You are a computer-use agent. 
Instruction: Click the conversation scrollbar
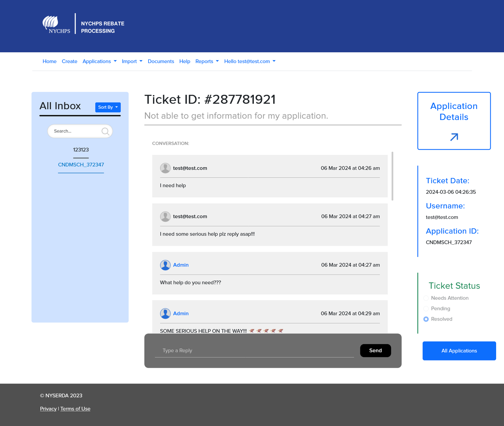392,176
